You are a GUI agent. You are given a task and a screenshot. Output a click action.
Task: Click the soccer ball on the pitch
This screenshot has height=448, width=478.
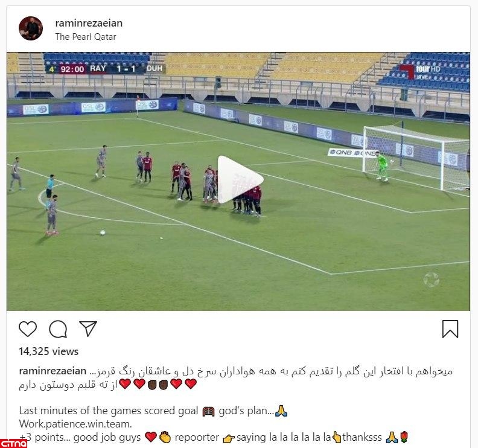pos(103,232)
